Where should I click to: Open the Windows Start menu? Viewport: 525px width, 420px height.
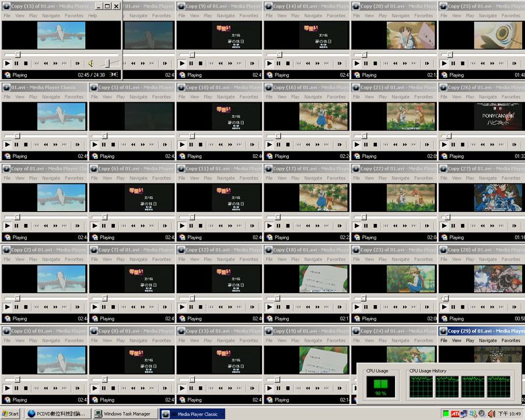10,414
